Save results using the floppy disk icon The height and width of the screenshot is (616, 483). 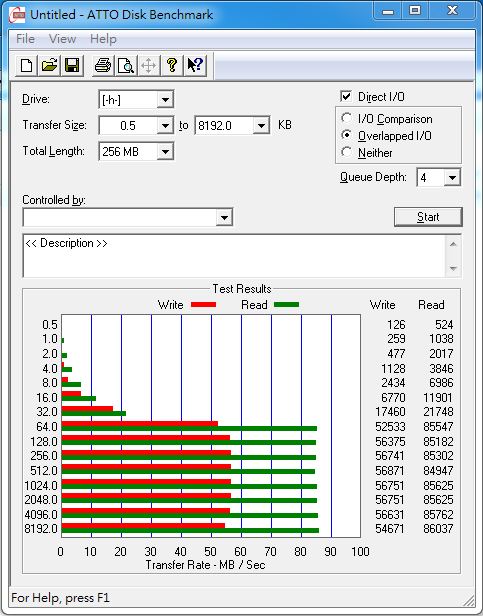click(x=72, y=65)
